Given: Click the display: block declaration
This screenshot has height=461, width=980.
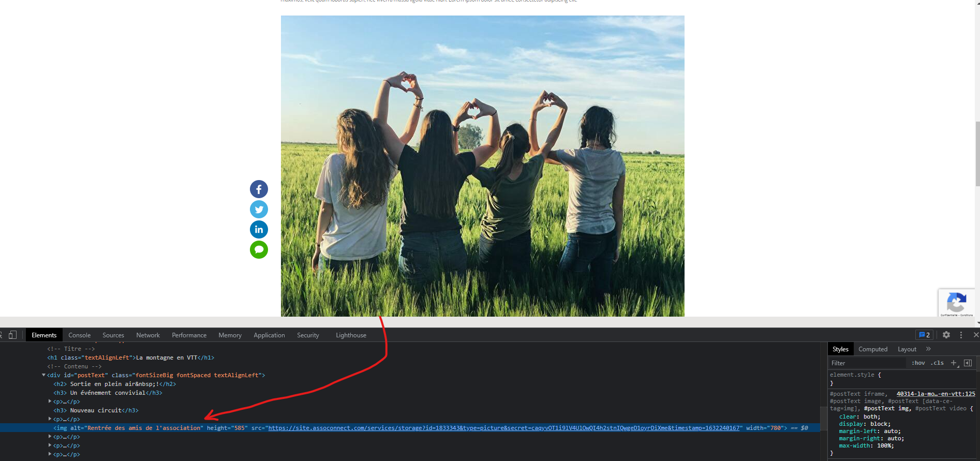Looking at the screenshot, I should [x=865, y=424].
